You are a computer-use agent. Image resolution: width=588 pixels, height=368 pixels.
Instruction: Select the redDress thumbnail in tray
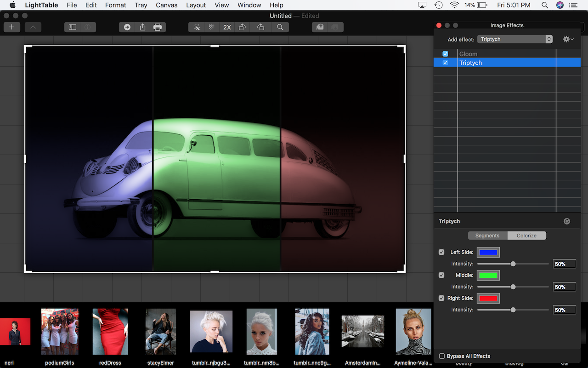110,331
